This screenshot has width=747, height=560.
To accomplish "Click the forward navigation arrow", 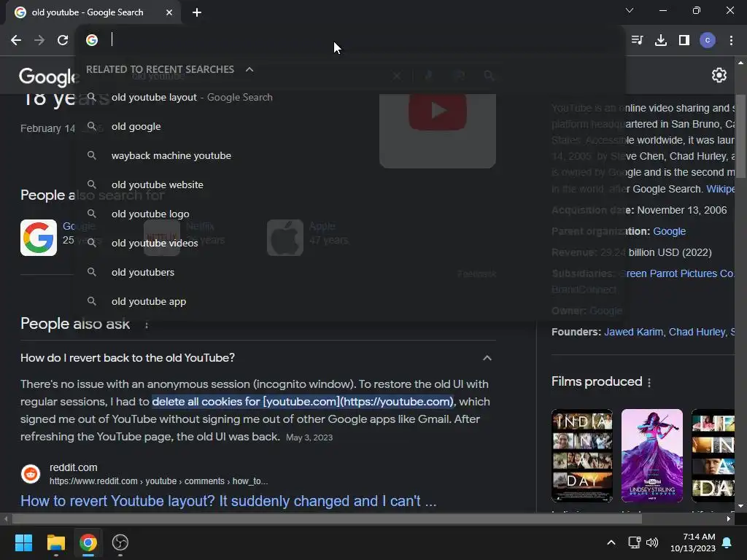I will pyautogui.click(x=39, y=40).
